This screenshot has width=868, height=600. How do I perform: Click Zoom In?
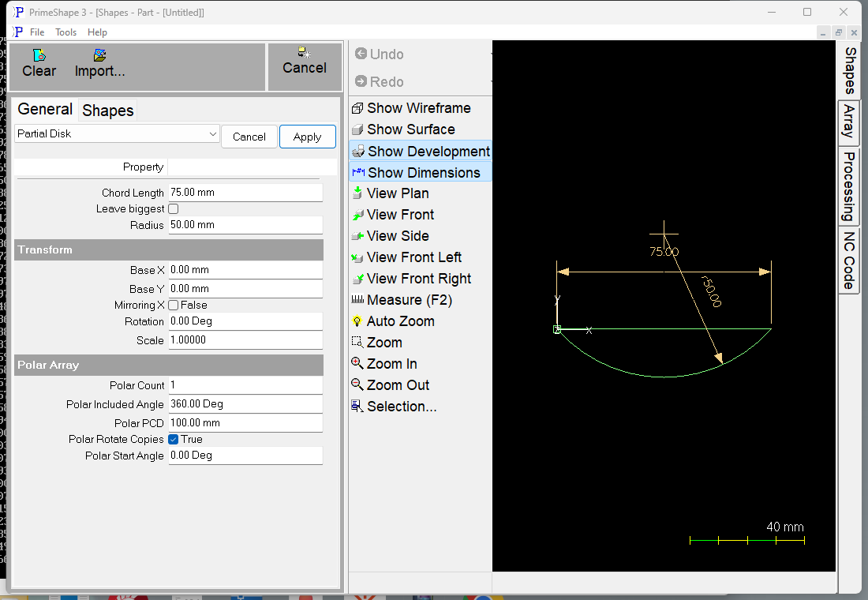[385, 364]
